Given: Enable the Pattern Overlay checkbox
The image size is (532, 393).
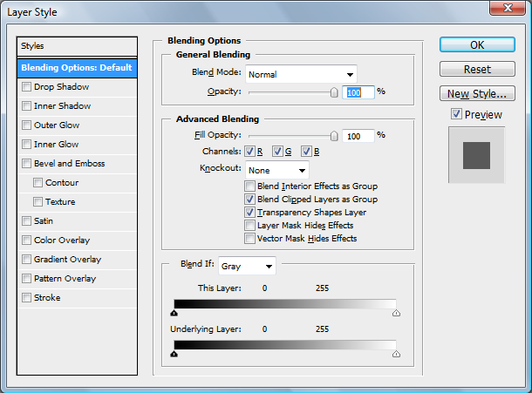Looking at the screenshot, I should [26, 278].
